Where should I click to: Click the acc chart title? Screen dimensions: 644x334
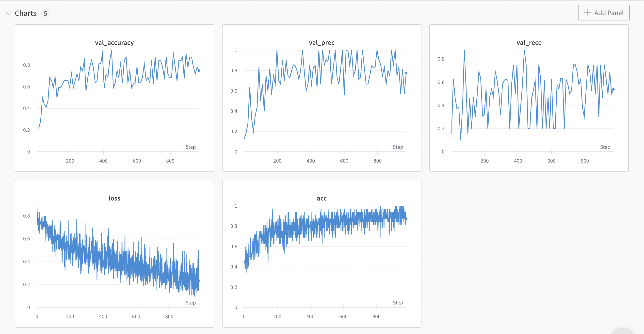tap(322, 198)
